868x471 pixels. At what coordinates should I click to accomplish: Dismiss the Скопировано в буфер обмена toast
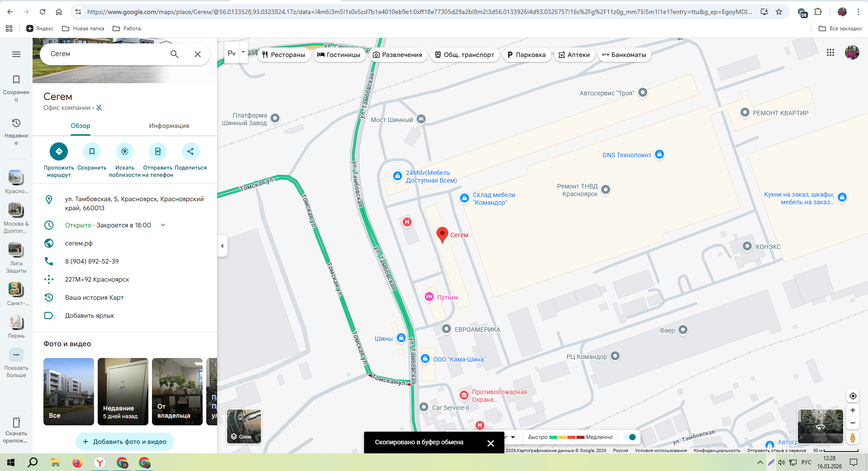tap(491, 443)
